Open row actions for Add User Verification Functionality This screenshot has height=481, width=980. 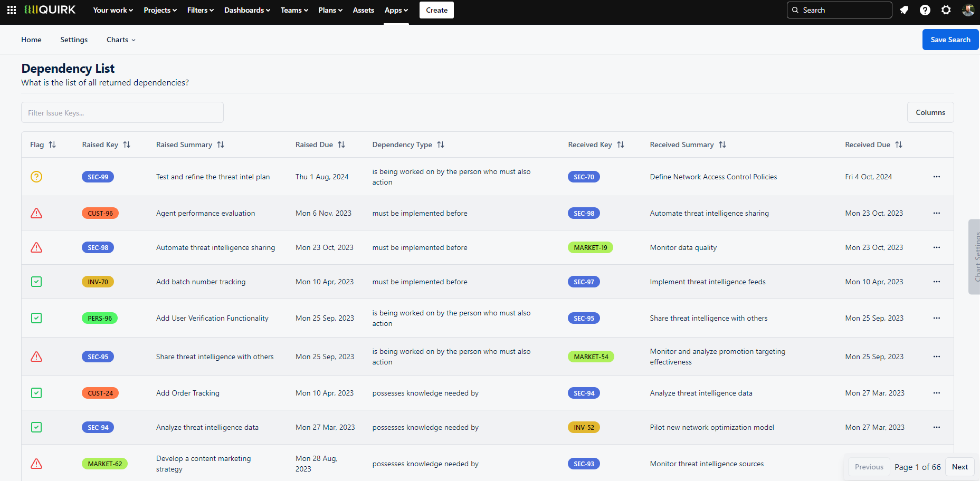tap(937, 318)
